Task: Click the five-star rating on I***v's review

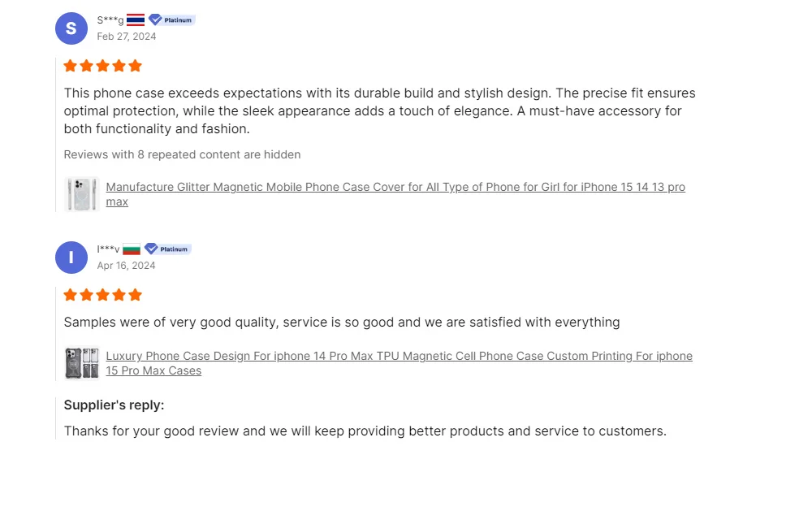Action: (103, 295)
